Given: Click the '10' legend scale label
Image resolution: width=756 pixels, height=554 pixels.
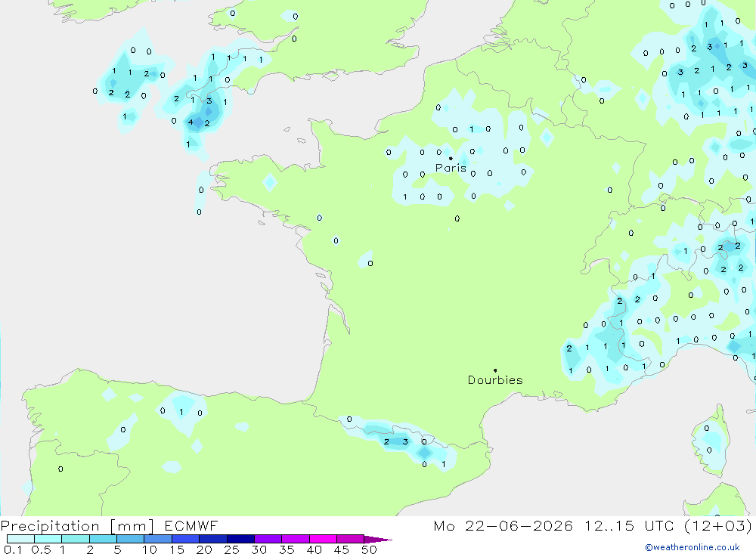Looking at the screenshot, I should [149, 549].
